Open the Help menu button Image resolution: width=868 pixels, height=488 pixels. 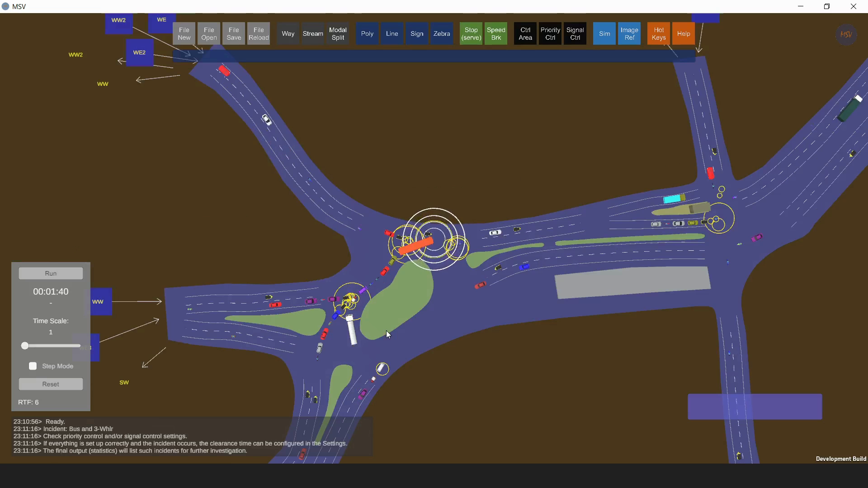(x=684, y=34)
